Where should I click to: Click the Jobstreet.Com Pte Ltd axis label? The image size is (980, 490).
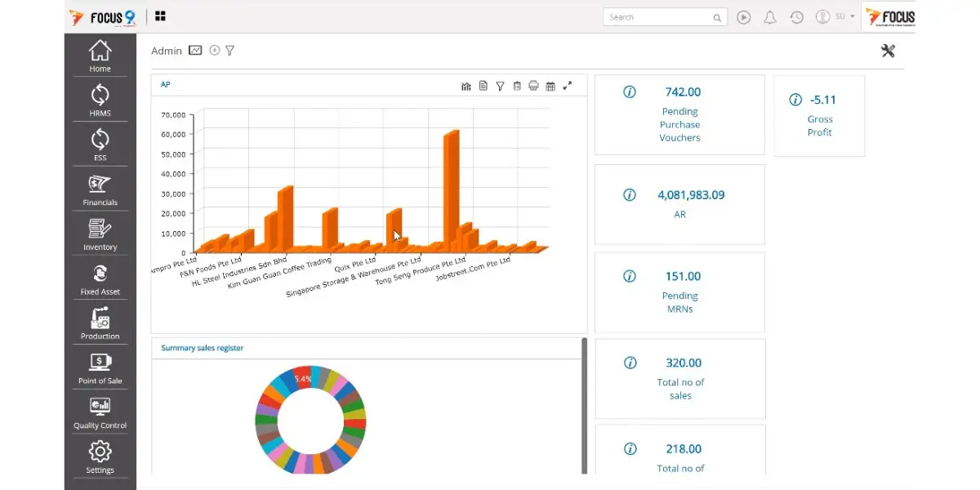tap(473, 268)
